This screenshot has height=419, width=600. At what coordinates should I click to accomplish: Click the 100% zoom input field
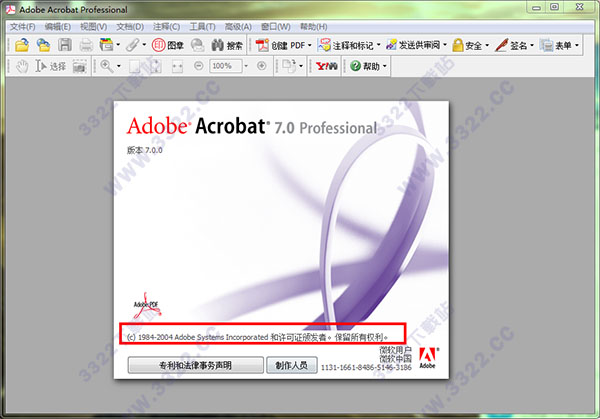(225, 66)
